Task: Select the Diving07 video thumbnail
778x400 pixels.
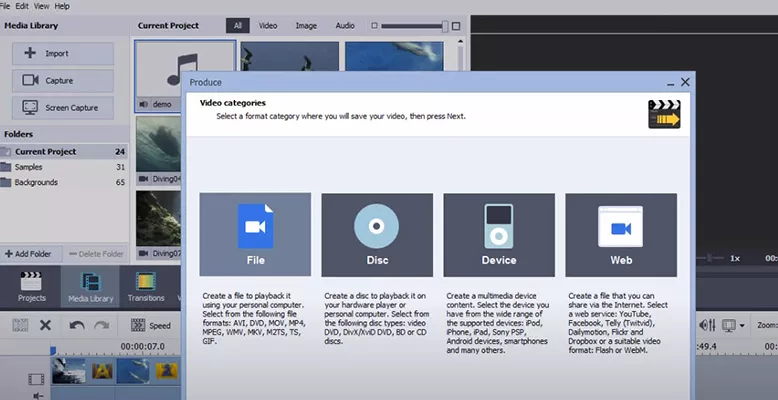Action: (x=158, y=225)
